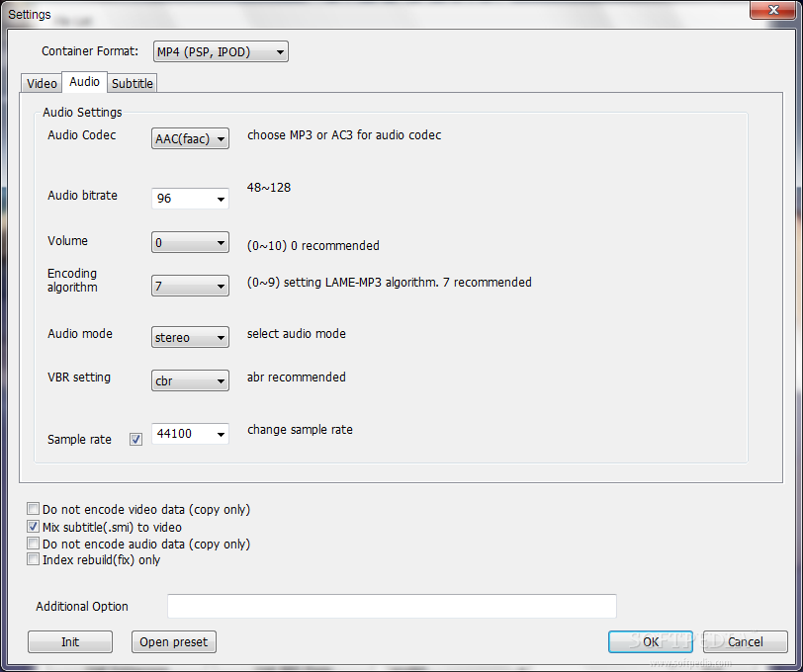
Task: Click the '48~128' bitrate range text
Action: pos(269,188)
